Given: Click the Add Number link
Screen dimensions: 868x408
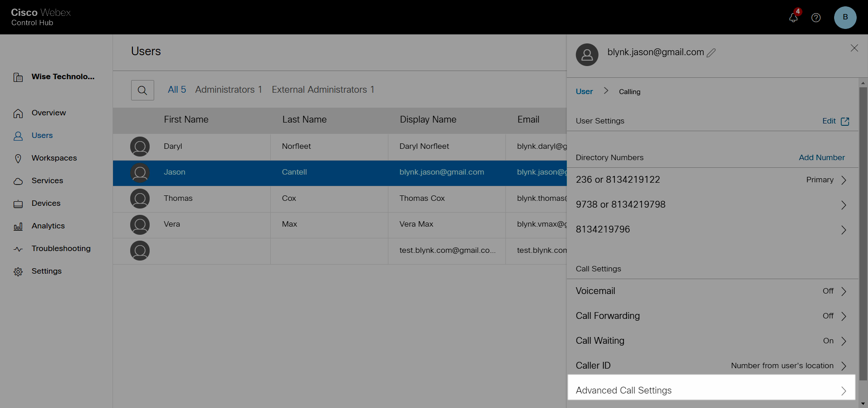Looking at the screenshot, I should tap(821, 157).
